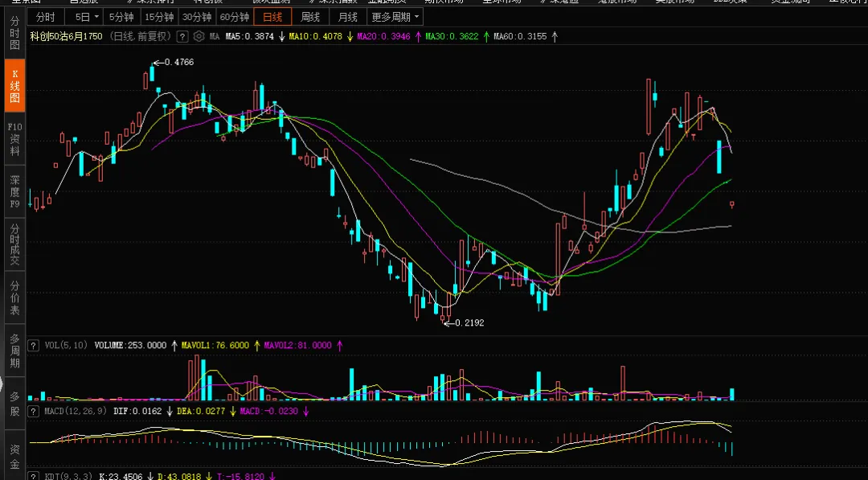This screenshot has width=868, height=480.
Task: Click the MACD:-0.0230 value
Action: (x=268, y=412)
